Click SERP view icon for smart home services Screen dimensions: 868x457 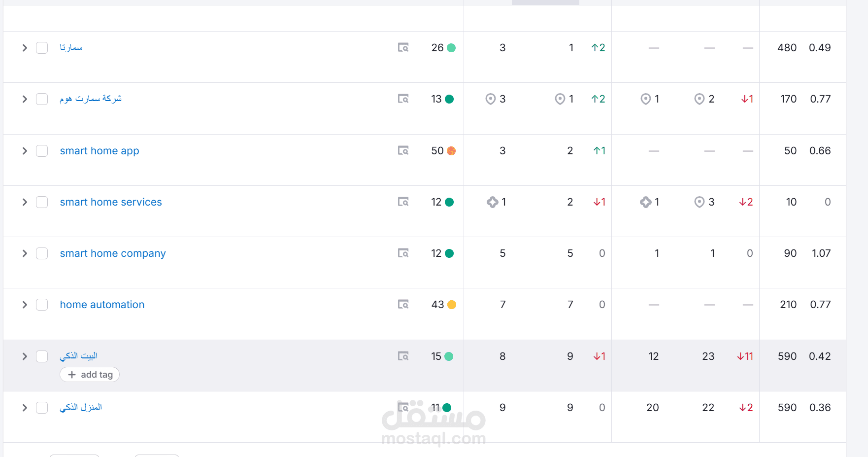point(403,202)
